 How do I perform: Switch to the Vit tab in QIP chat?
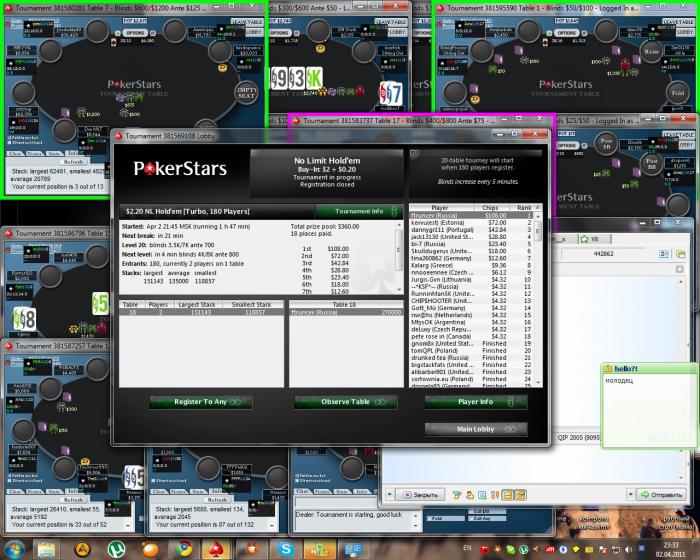tap(594, 239)
